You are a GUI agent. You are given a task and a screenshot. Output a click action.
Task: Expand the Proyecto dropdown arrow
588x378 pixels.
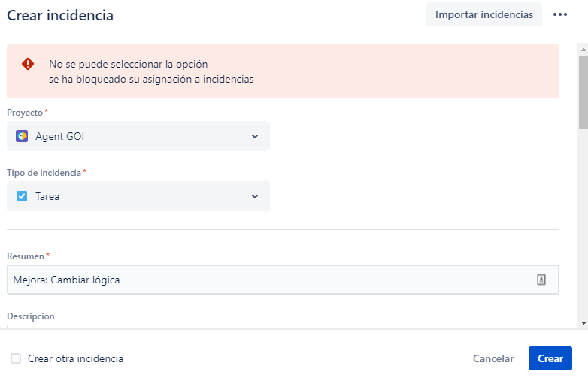click(x=254, y=136)
